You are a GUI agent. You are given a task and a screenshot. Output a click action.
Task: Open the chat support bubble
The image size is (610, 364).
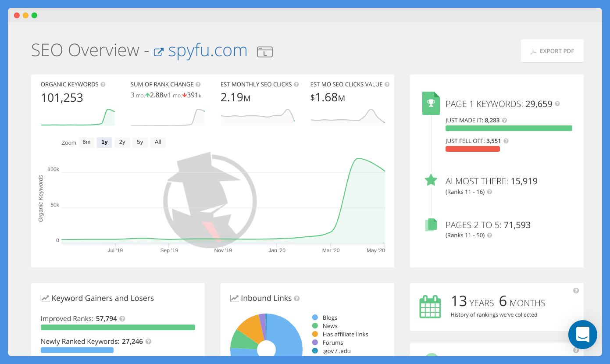583,335
